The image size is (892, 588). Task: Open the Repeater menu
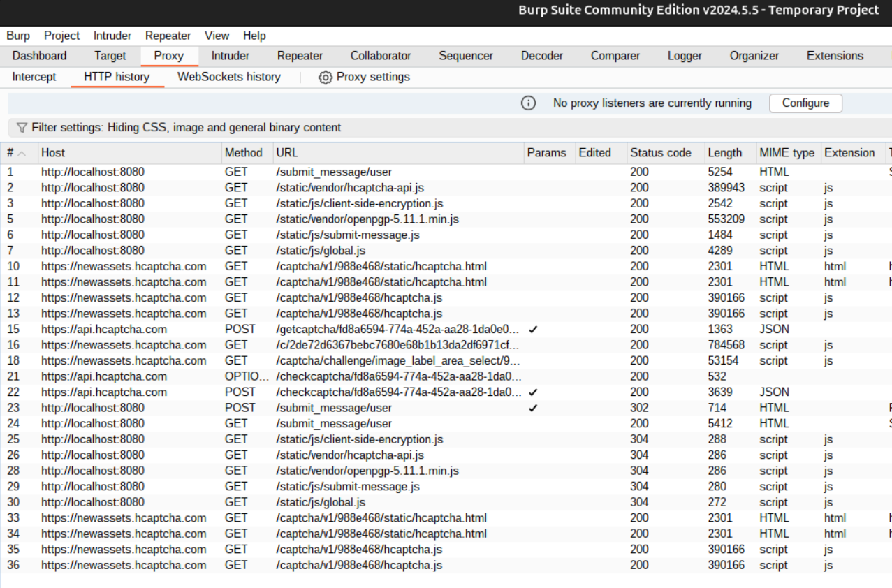click(168, 36)
